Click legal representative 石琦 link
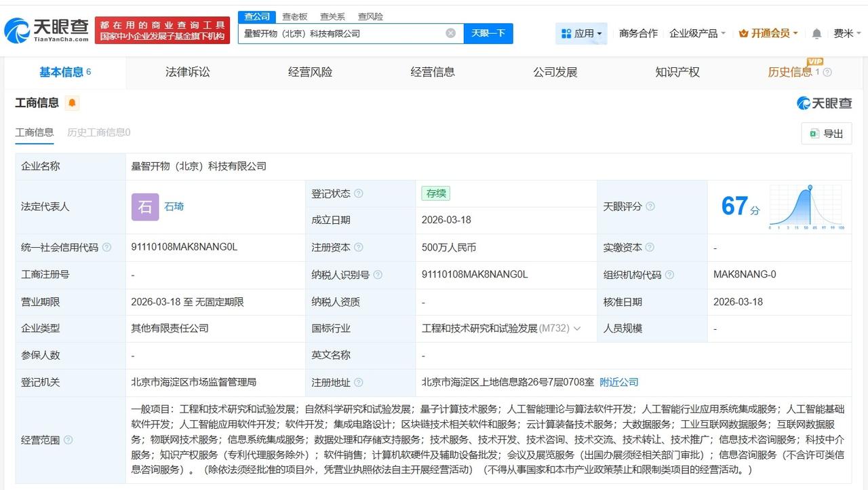Screen dimensions: 868x490 click(x=174, y=206)
